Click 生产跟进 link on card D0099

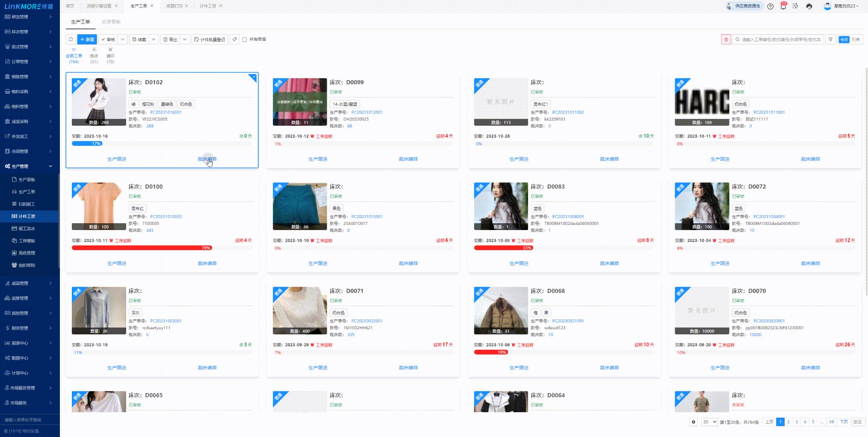[x=318, y=159]
